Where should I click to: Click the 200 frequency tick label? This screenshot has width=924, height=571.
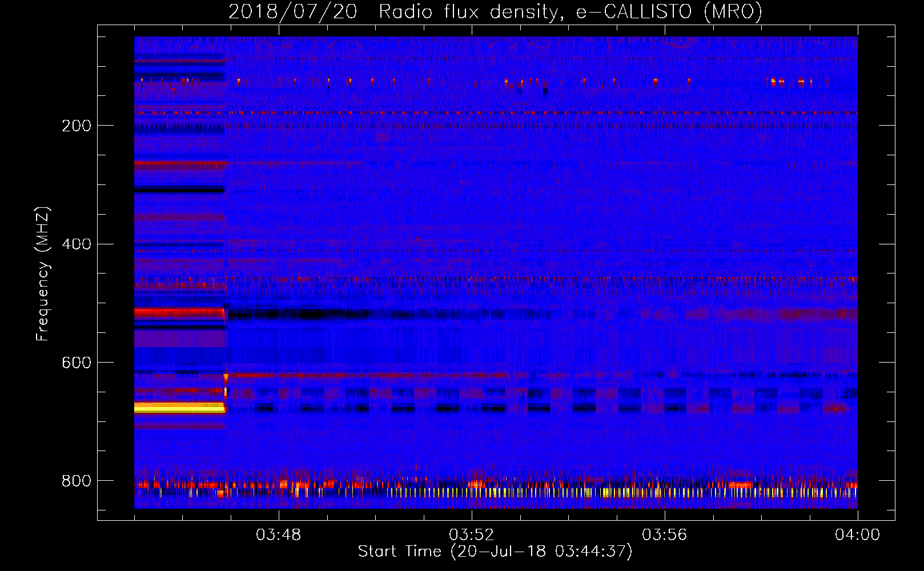[77, 126]
